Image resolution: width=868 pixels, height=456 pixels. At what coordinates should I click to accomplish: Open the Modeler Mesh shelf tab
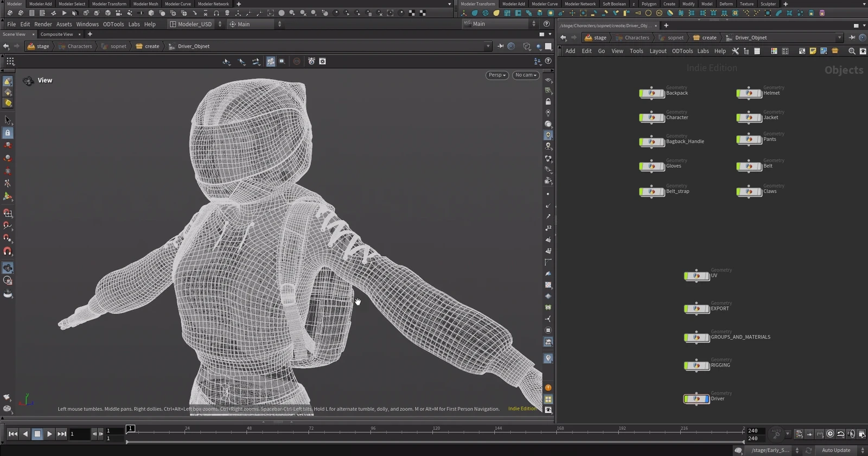coord(145,4)
